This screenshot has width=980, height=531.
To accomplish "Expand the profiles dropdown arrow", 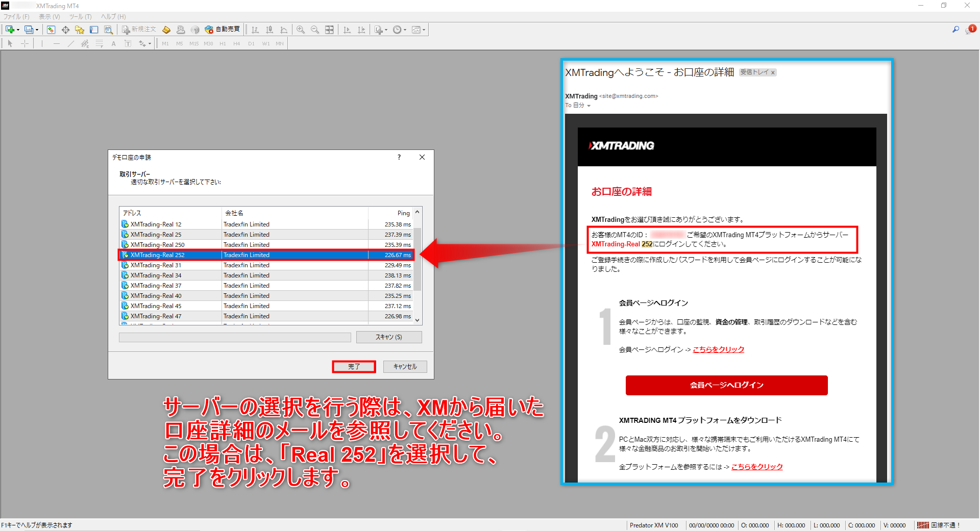I will pyautogui.click(x=37, y=30).
